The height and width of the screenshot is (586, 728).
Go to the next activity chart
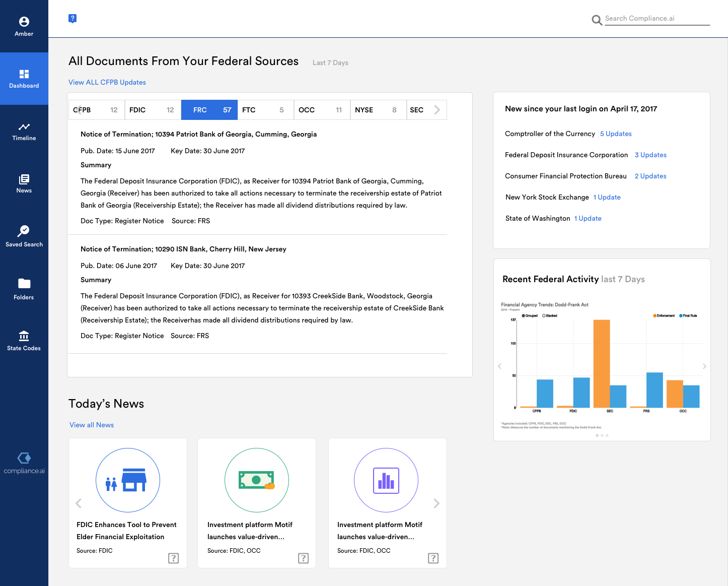click(x=704, y=366)
